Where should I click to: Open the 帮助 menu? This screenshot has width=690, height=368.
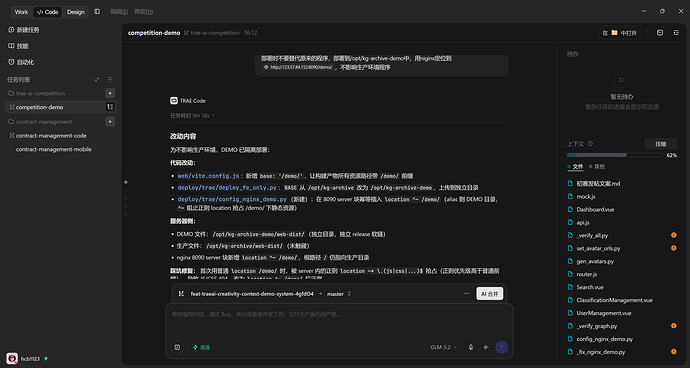click(x=144, y=12)
